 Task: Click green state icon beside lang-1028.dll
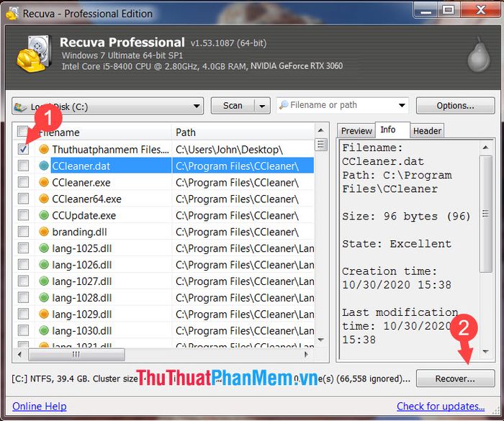(44, 298)
